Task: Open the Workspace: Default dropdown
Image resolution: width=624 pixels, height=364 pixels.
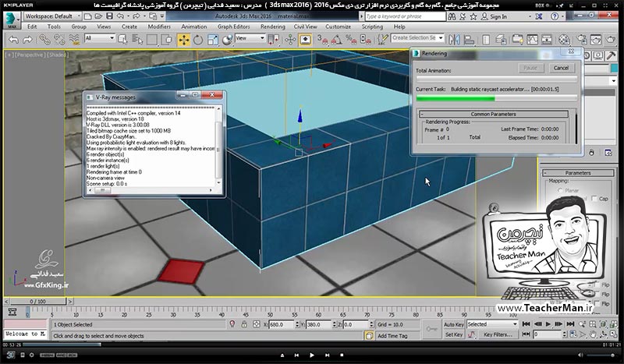Action: tap(52, 16)
